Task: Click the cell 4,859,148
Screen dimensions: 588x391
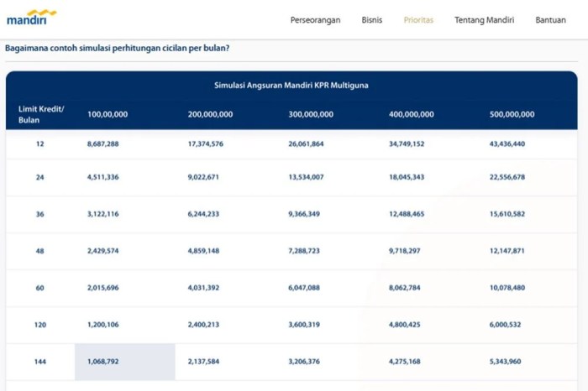Action: tap(203, 251)
